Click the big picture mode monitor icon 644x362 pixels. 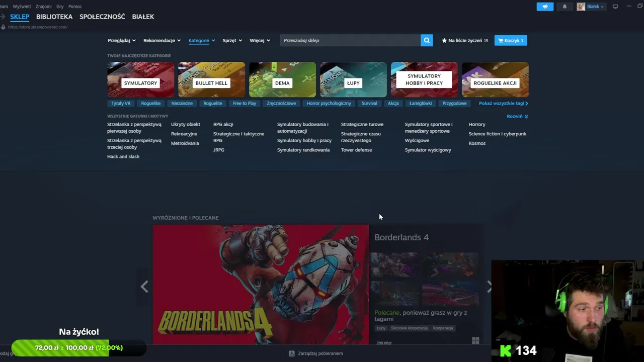pos(615,7)
